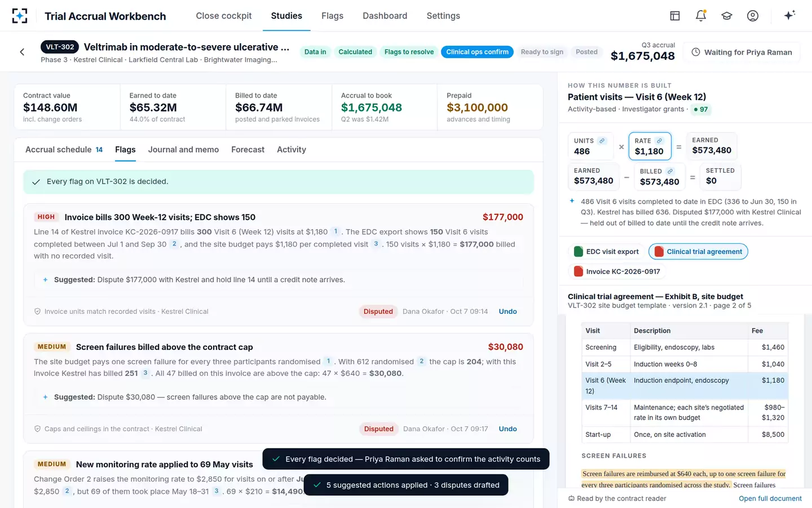Click the Disputed badge on Week-12 invoice flag
Image resolution: width=812 pixels, height=508 pixels.
pos(378,311)
